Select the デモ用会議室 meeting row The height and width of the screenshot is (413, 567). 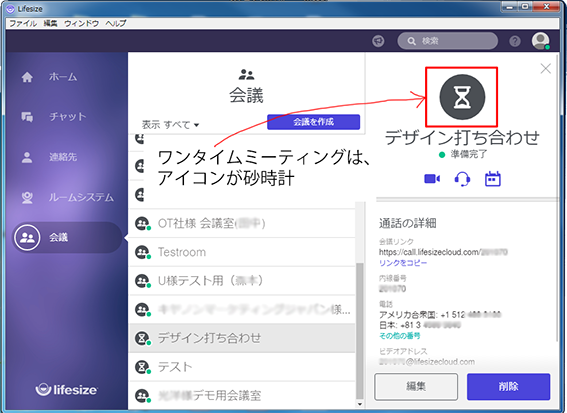[242, 395]
